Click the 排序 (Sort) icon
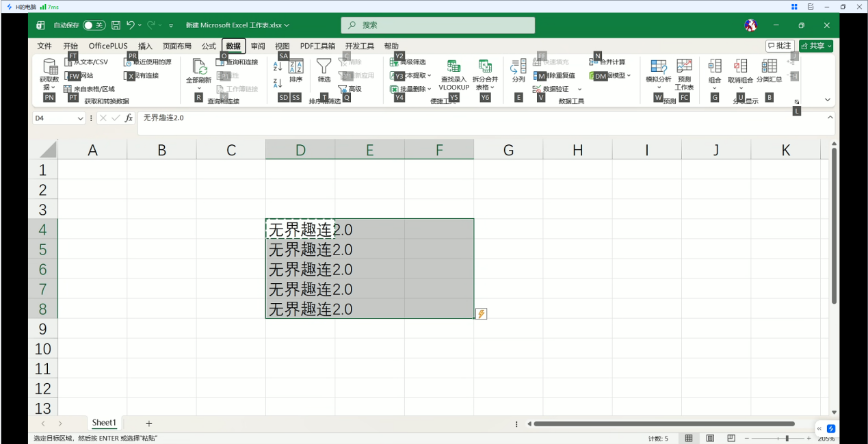The height and width of the screenshot is (444, 868). coord(295,68)
